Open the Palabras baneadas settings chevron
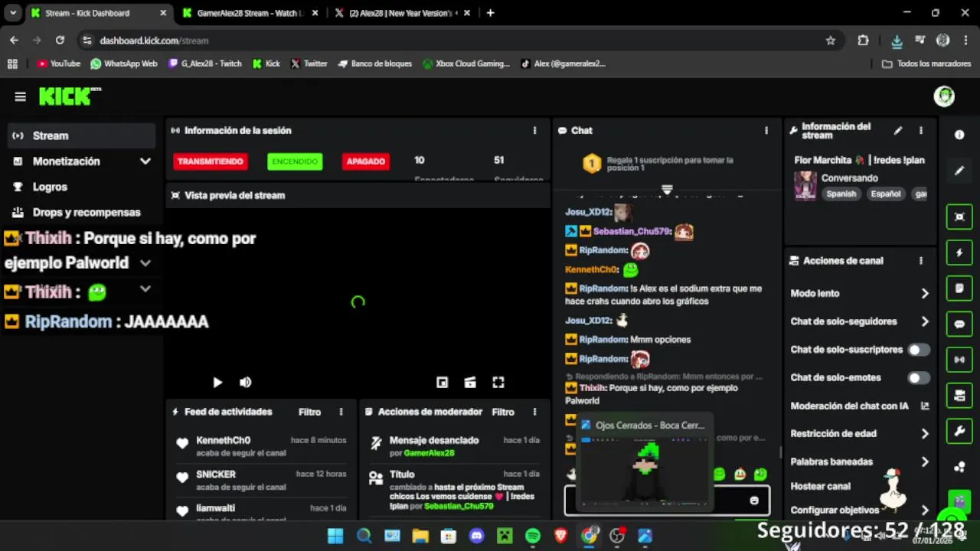Image resolution: width=980 pixels, height=551 pixels. [925, 461]
